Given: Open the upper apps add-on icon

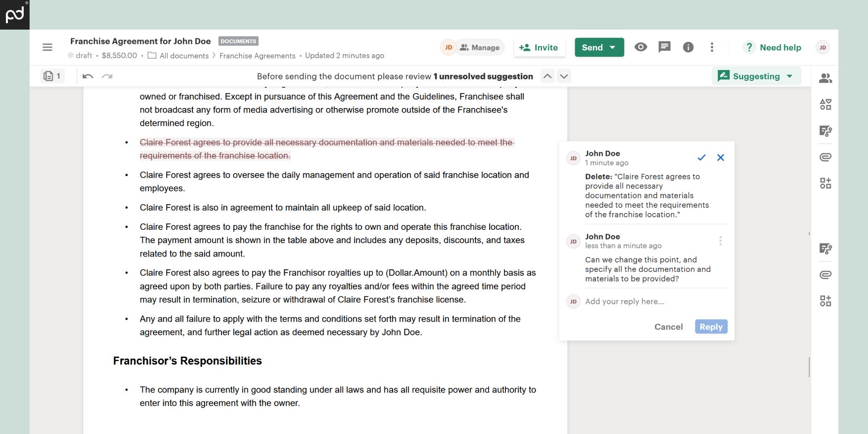Looking at the screenshot, I should click(825, 183).
